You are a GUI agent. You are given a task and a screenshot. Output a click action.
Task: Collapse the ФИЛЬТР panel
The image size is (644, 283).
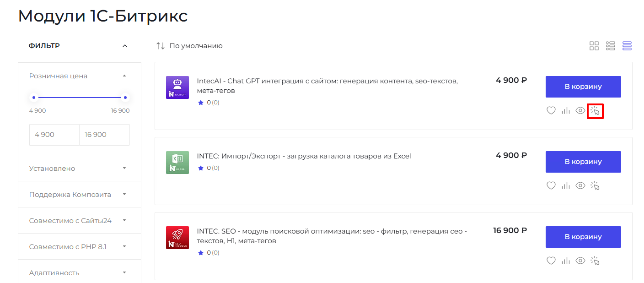pos(125,46)
